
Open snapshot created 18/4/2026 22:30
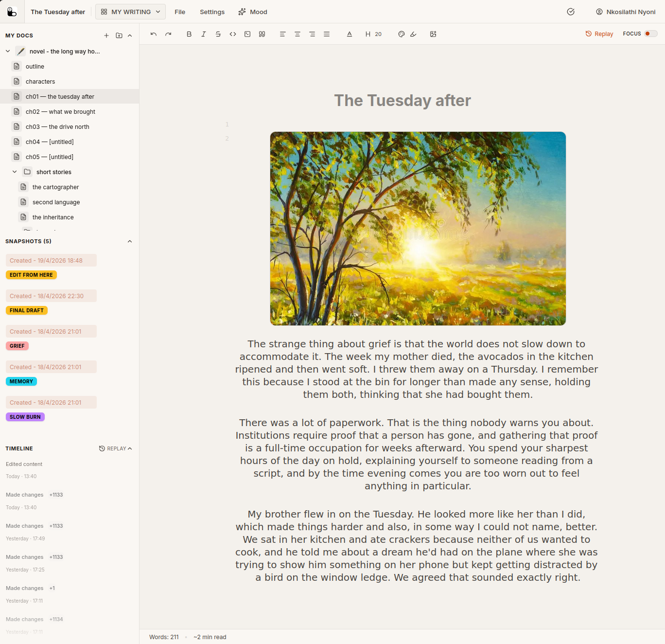pyautogui.click(x=51, y=296)
